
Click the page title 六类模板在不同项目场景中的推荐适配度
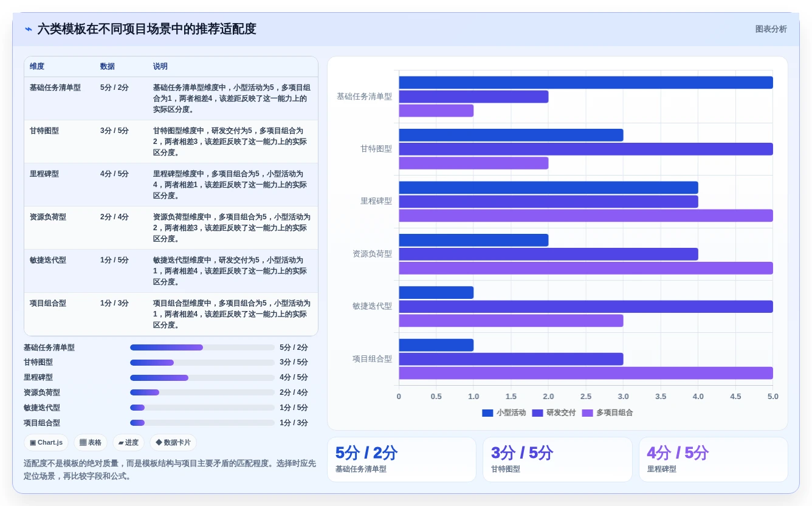click(x=147, y=29)
